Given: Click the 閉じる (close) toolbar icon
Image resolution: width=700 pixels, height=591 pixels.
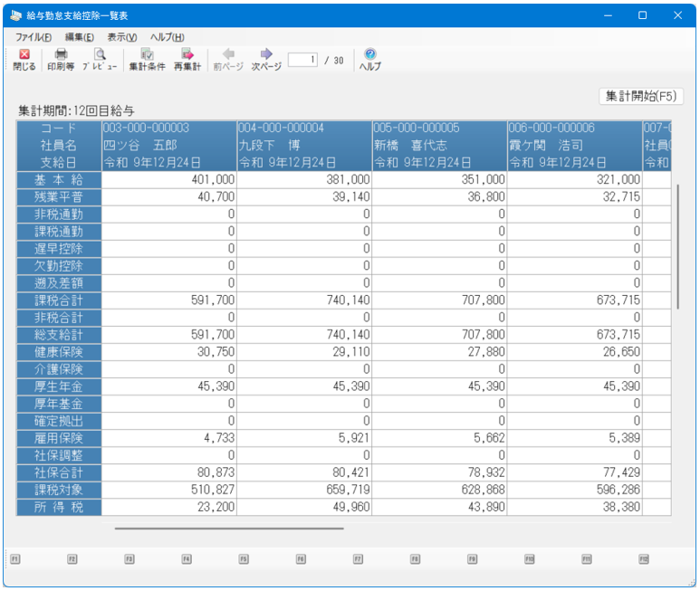Looking at the screenshot, I should click(24, 60).
